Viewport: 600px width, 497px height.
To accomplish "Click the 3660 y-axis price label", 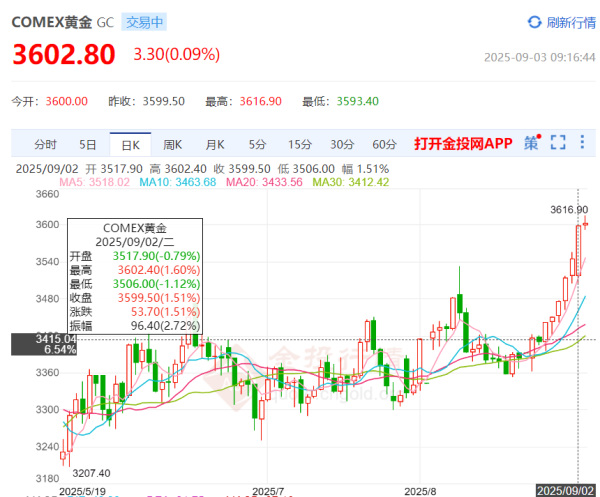I will (47, 194).
